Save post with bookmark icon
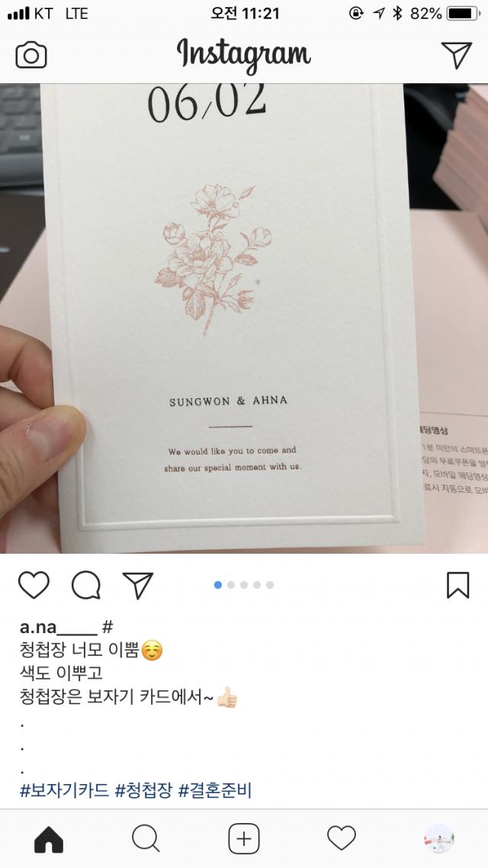This screenshot has height=868, width=488. [x=458, y=585]
